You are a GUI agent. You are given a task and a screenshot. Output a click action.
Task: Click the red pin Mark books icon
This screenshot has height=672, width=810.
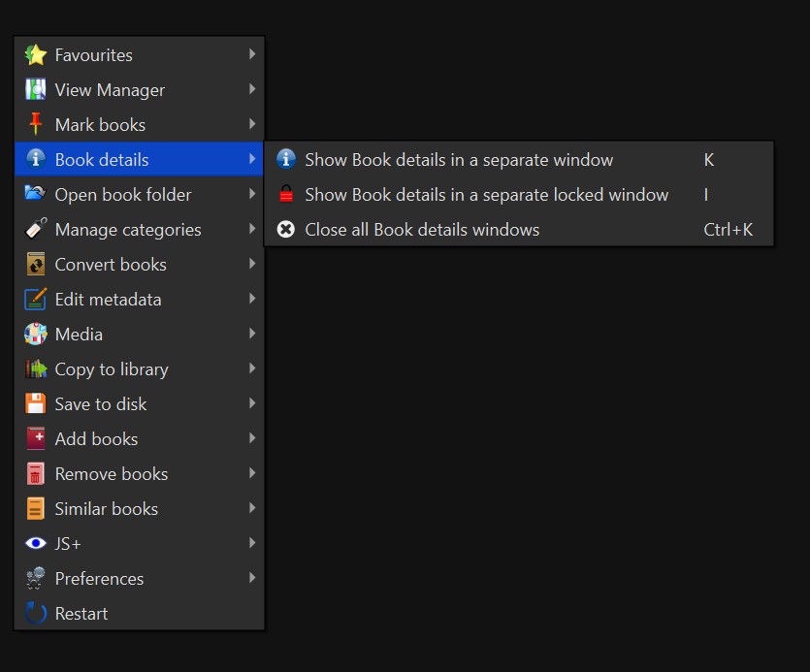pos(36,125)
